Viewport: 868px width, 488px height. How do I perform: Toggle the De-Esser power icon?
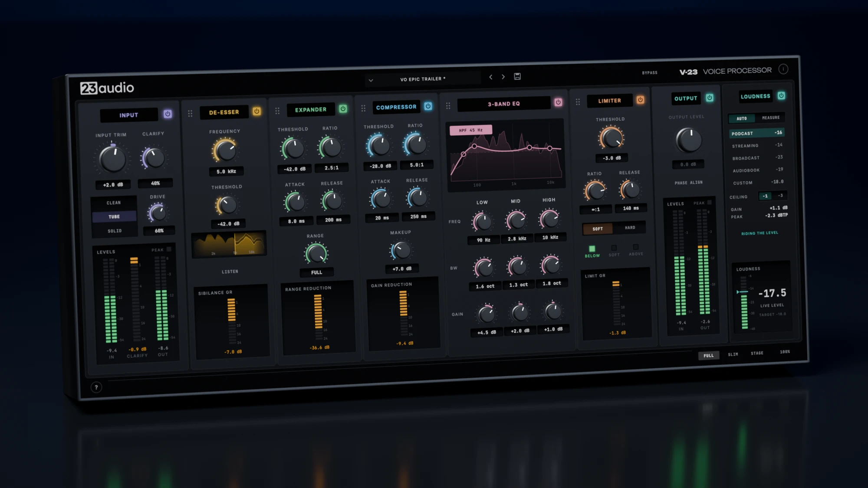click(256, 111)
